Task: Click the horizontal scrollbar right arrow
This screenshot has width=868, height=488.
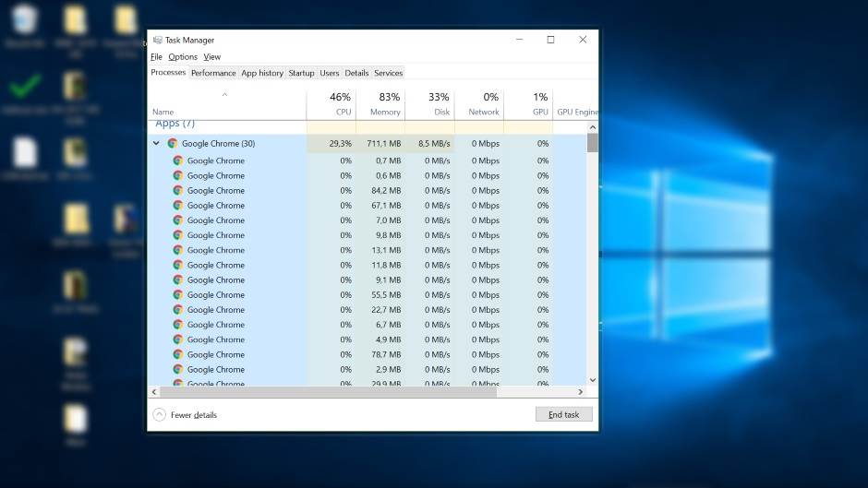Action: [581, 391]
